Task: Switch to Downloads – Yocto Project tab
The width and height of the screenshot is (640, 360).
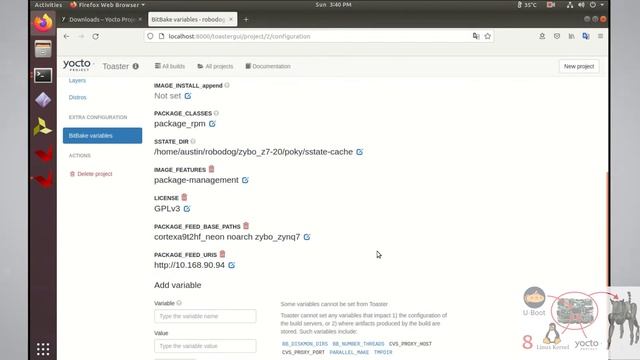Action: click(x=102, y=19)
